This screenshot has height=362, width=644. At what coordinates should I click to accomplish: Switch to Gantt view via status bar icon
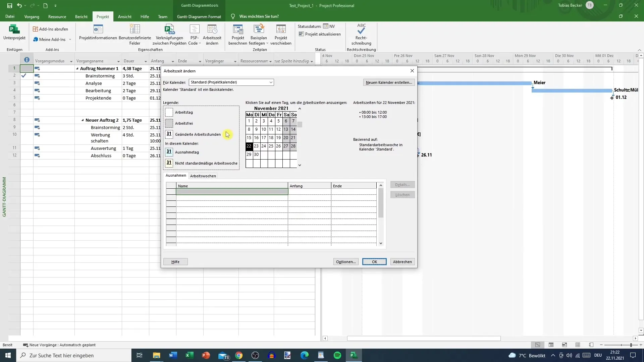538,345
